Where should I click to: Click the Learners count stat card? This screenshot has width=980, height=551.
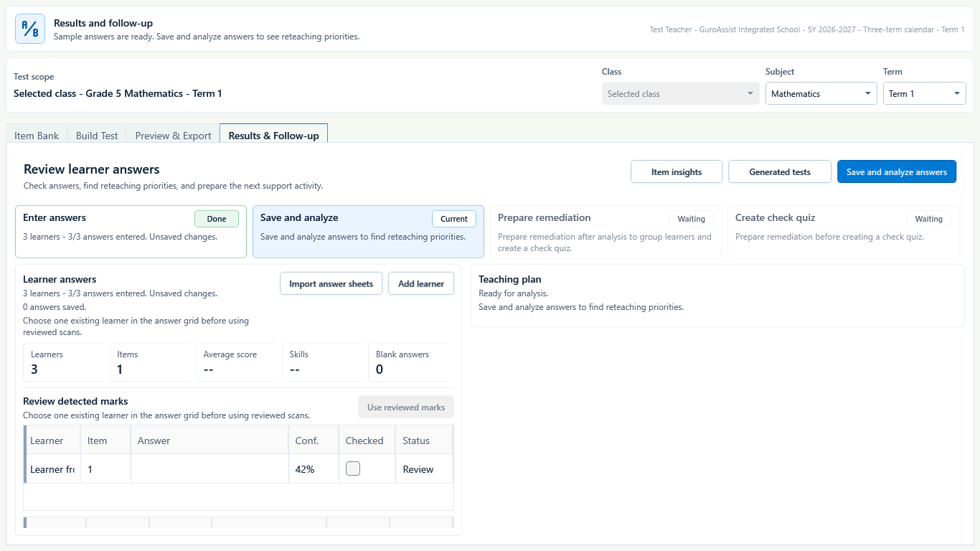tap(64, 362)
